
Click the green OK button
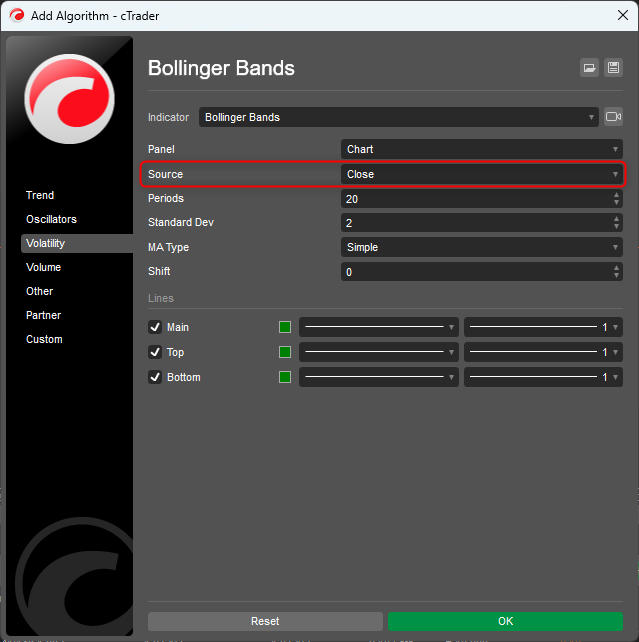505,621
